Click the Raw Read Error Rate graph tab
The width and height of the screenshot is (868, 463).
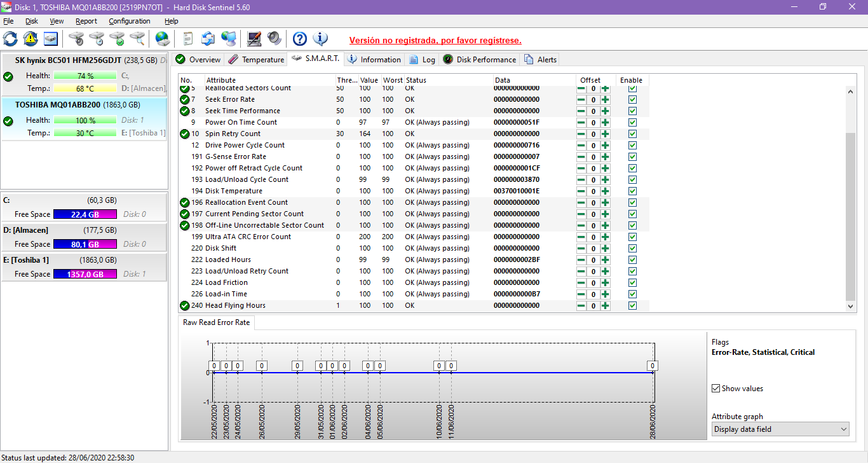[x=216, y=322]
